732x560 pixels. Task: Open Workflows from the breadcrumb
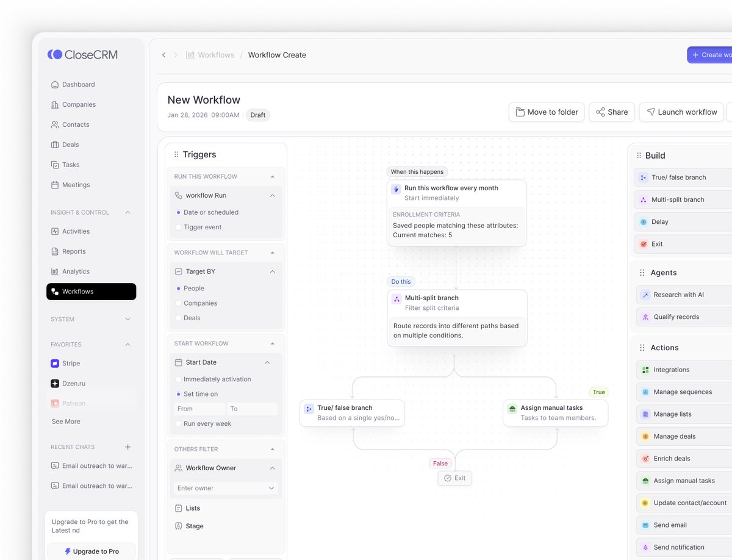pyautogui.click(x=215, y=54)
